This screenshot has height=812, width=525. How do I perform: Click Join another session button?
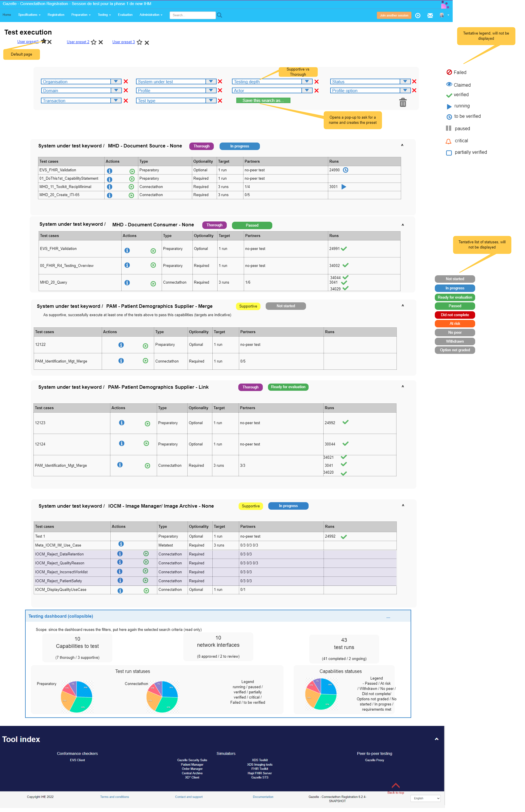click(x=394, y=15)
